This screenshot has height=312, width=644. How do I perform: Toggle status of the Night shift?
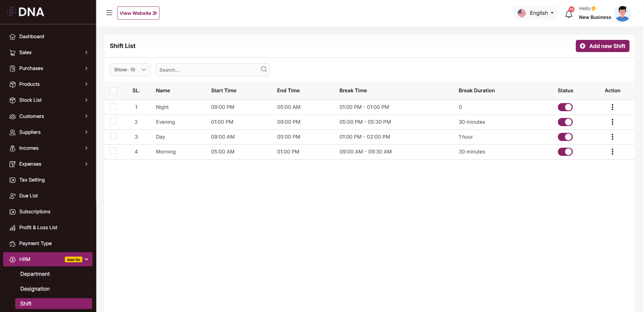[x=565, y=107]
